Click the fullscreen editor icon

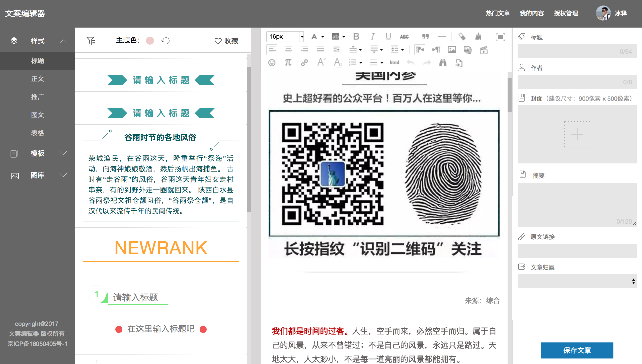coord(500,37)
